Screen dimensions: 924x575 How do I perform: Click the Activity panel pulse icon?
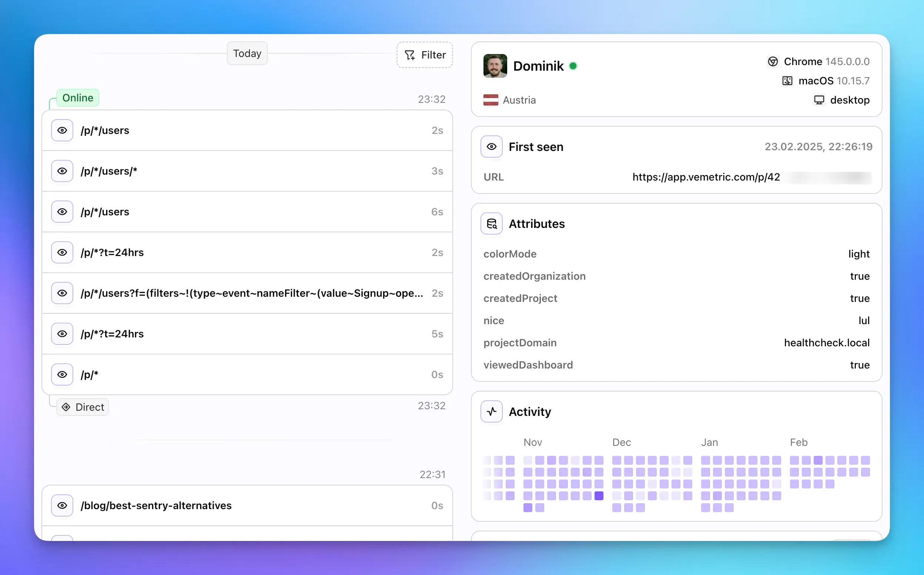coord(491,411)
